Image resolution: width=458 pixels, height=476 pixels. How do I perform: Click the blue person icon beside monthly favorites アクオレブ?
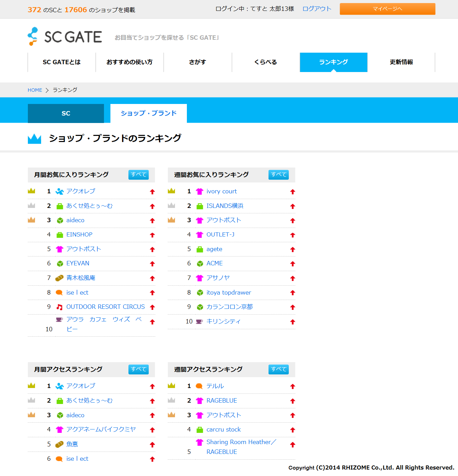(59, 191)
